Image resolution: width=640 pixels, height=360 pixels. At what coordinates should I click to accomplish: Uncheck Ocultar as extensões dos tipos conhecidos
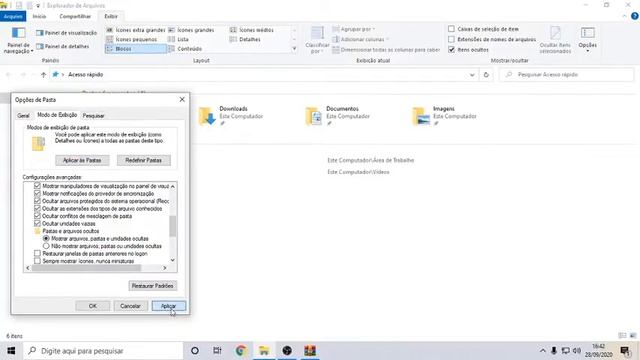tap(37, 209)
